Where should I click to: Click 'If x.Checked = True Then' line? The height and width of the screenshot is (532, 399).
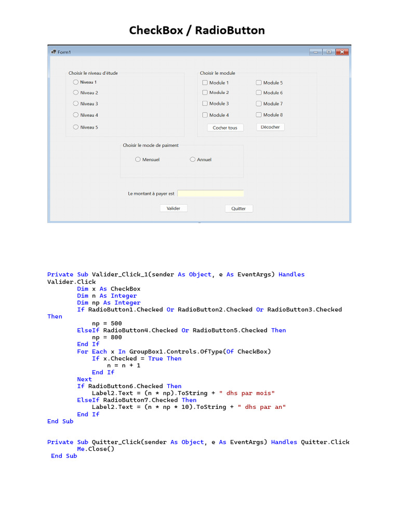tap(137, 358)
